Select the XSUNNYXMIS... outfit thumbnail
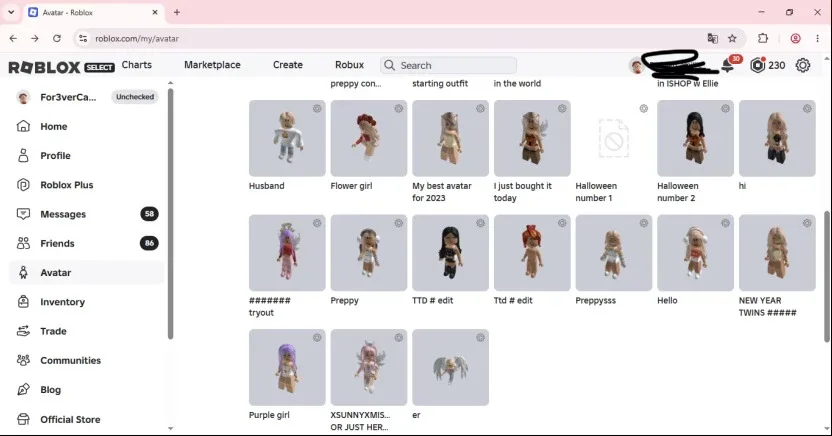 pyautogui.click(x=369, y=367)
